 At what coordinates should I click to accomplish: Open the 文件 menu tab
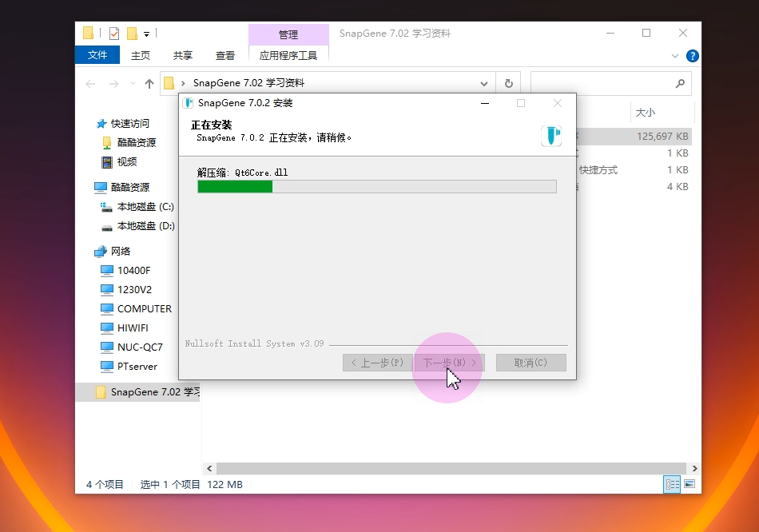(97, 55)
